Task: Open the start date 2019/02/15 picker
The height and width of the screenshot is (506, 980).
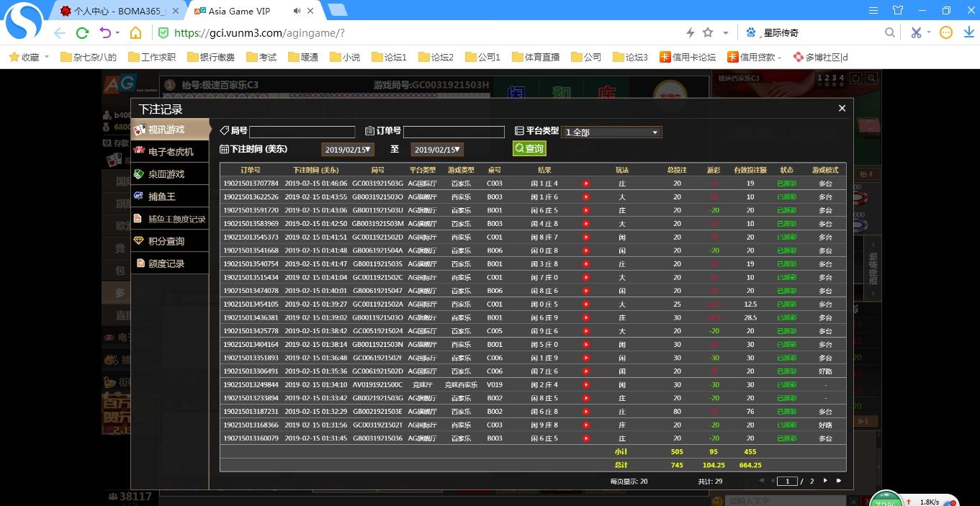Action: coord(348,150)
